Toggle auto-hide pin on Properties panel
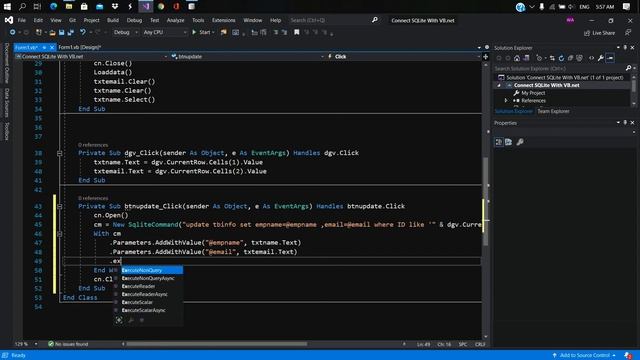Image resolution: width=640 pixels, height=360 pixels. click(x=625, y=122)
